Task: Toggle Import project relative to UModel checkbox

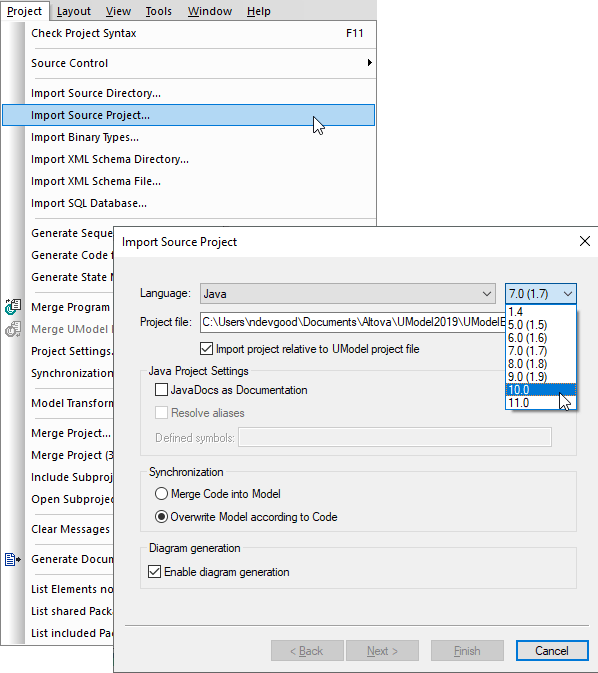Action: [x=206, y=349]
